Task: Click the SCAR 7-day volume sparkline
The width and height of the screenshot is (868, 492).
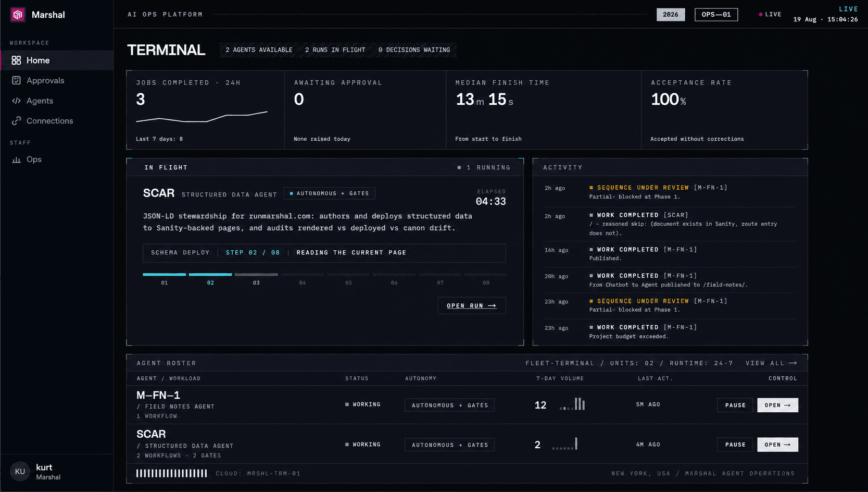Action: click(565, 444)
